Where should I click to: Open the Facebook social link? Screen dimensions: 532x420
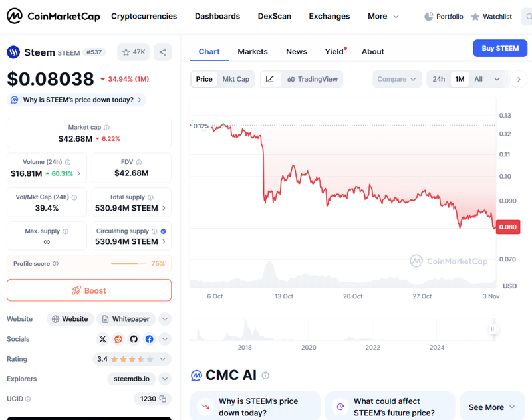point(149,339)
